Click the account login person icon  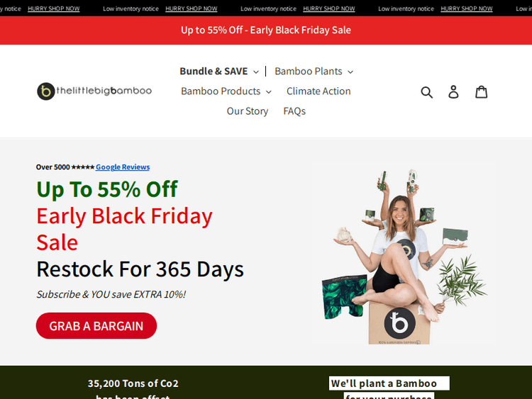pos(454,92)
